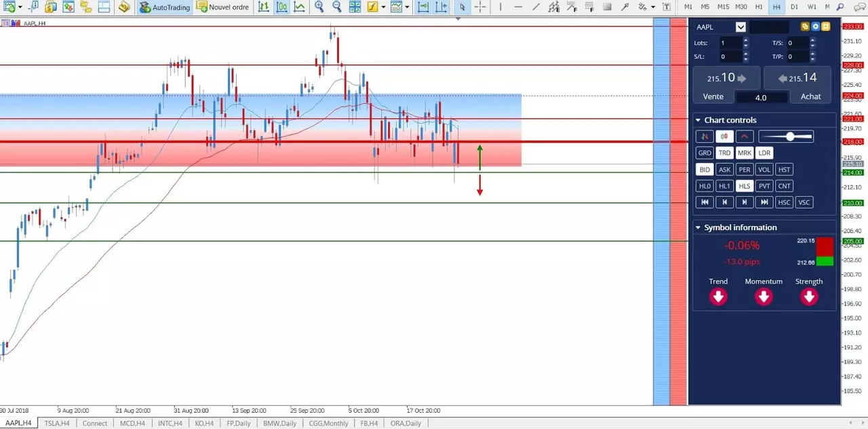Zoom in on the chart with magnifier icon
The height and width of the screenshot is (429, 868).
click(319, 7)
